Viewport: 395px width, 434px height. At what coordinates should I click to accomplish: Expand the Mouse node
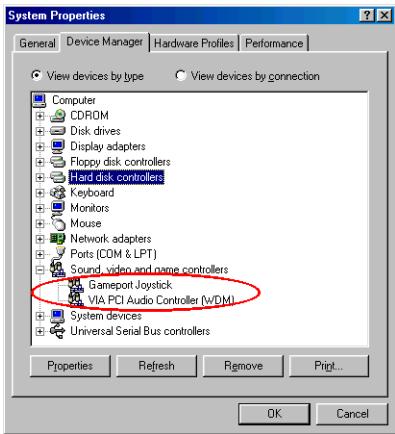[x=40, y=223]
